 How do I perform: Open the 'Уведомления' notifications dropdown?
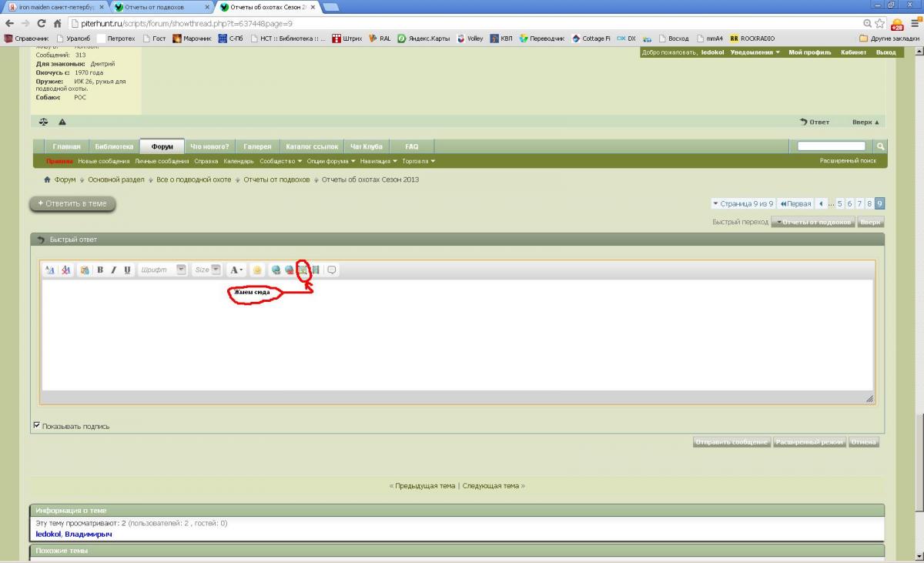755,52
